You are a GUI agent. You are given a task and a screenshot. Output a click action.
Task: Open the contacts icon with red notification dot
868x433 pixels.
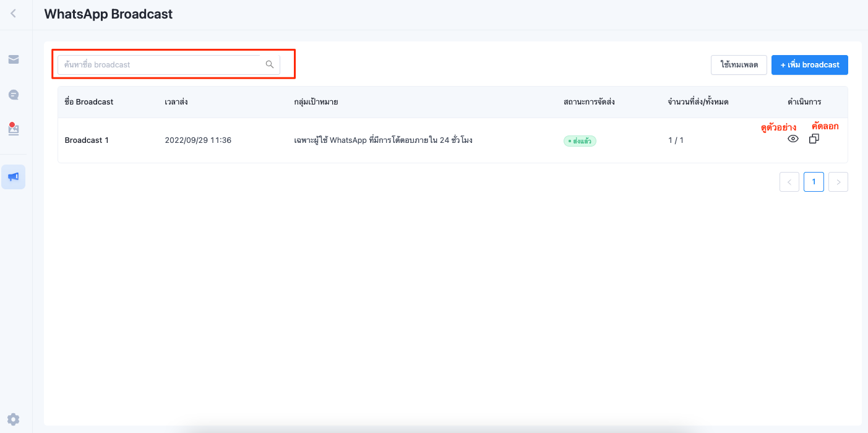click(x=13, y=129)
